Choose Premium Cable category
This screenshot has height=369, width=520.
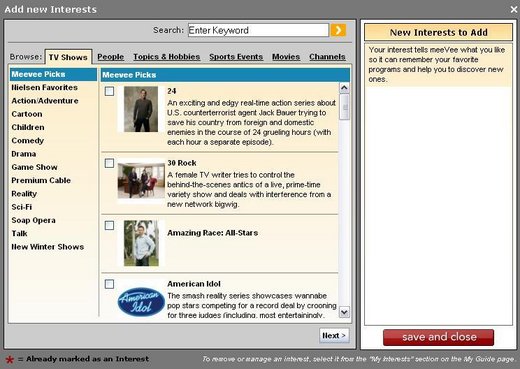pos(41,180)
